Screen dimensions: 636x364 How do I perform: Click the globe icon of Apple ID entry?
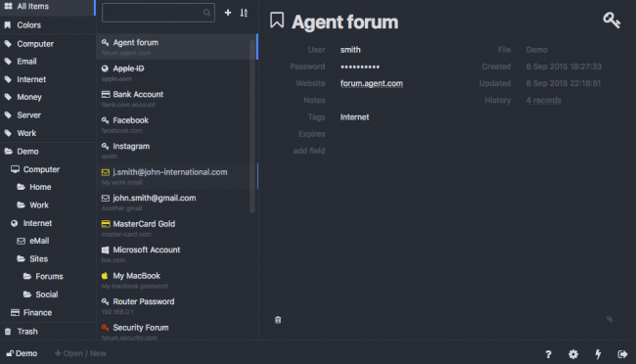point(105,68)
